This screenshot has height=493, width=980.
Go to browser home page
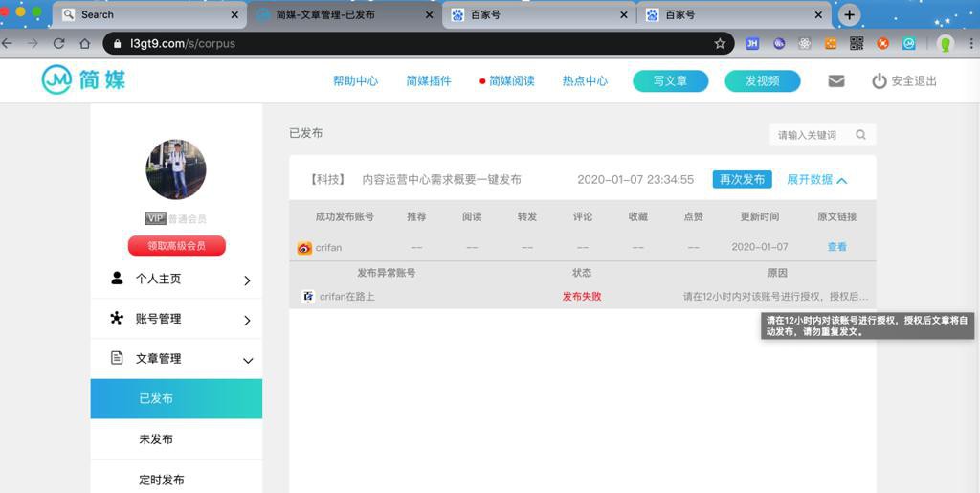click(85, 43)
